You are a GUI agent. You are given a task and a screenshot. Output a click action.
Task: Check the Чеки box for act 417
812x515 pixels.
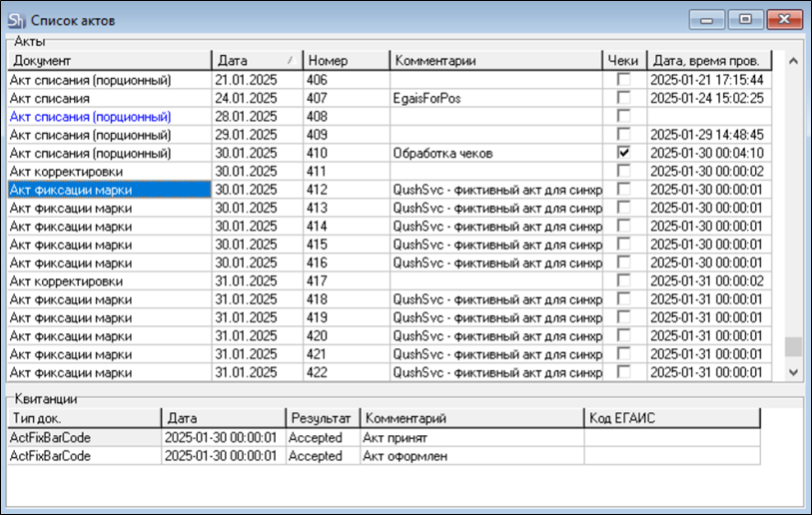(x=624, y=281)
